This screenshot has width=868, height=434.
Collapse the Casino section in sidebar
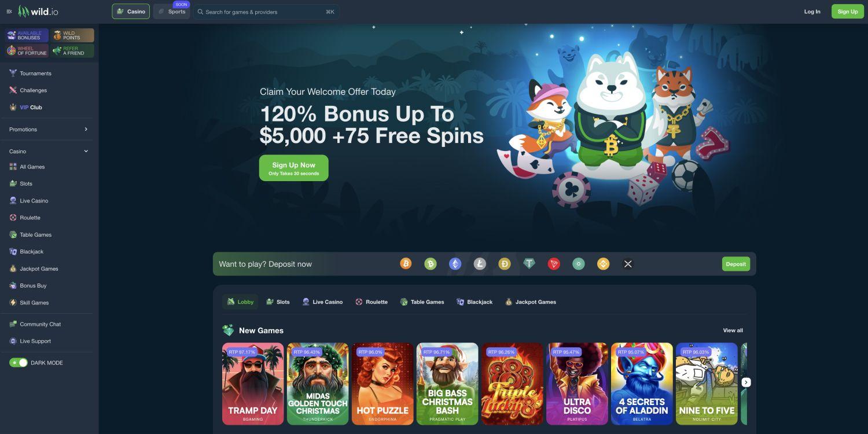point(86,151)
